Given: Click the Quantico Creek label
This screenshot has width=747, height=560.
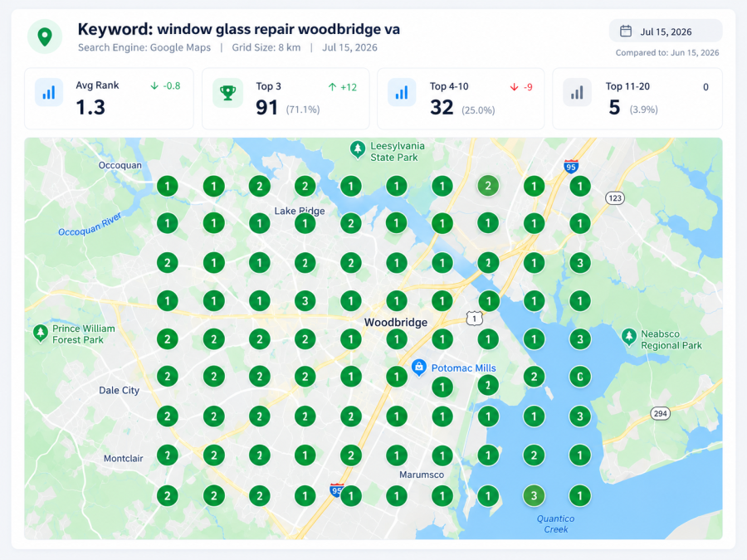Looking at the screenshot, I should (556, 523).
